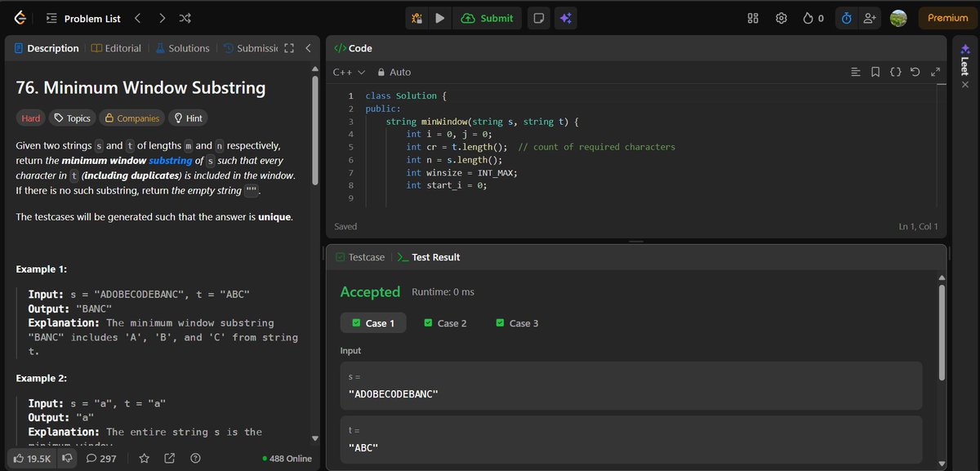Open the notes icon next to Submit
The width and height of the screenshot is (980, 471).
(x=538, y=18)
